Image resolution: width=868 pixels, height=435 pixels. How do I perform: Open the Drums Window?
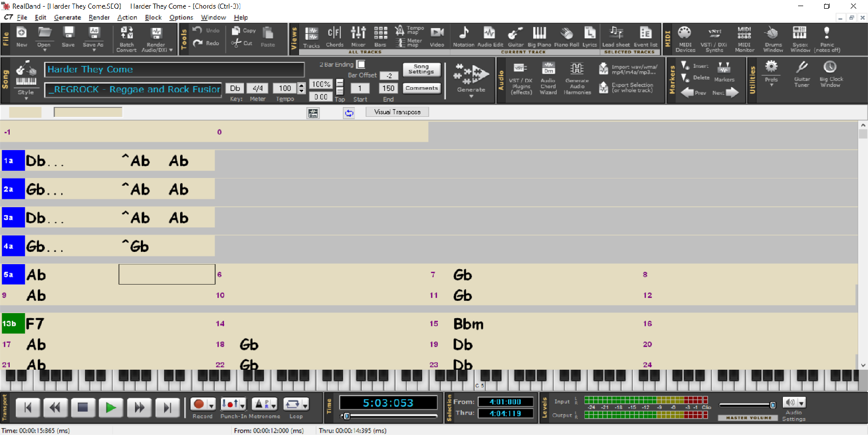click(773, 39)
